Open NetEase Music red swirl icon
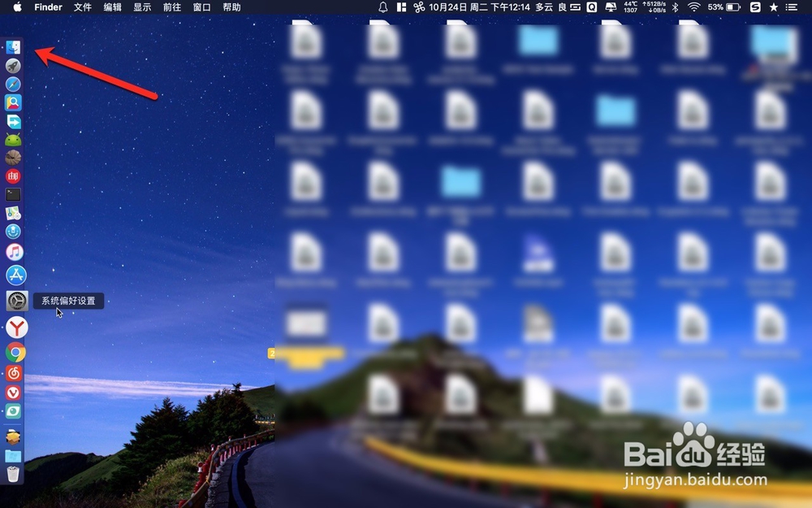The image size is (812, 508). click(x=14, y=373)
